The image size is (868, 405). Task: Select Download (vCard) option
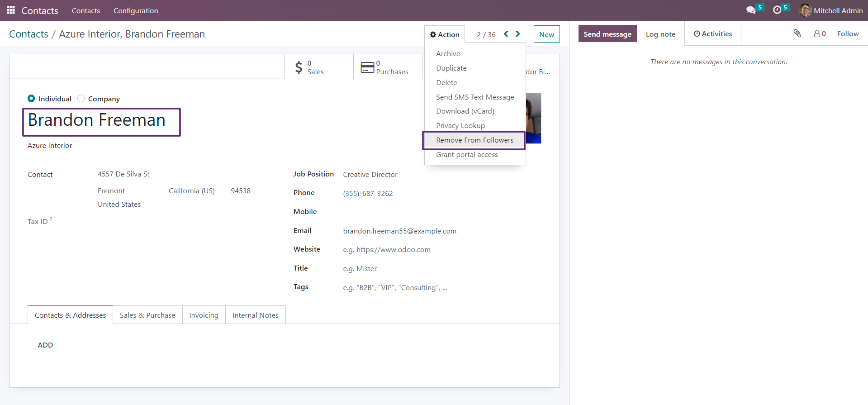click(475, 111)
